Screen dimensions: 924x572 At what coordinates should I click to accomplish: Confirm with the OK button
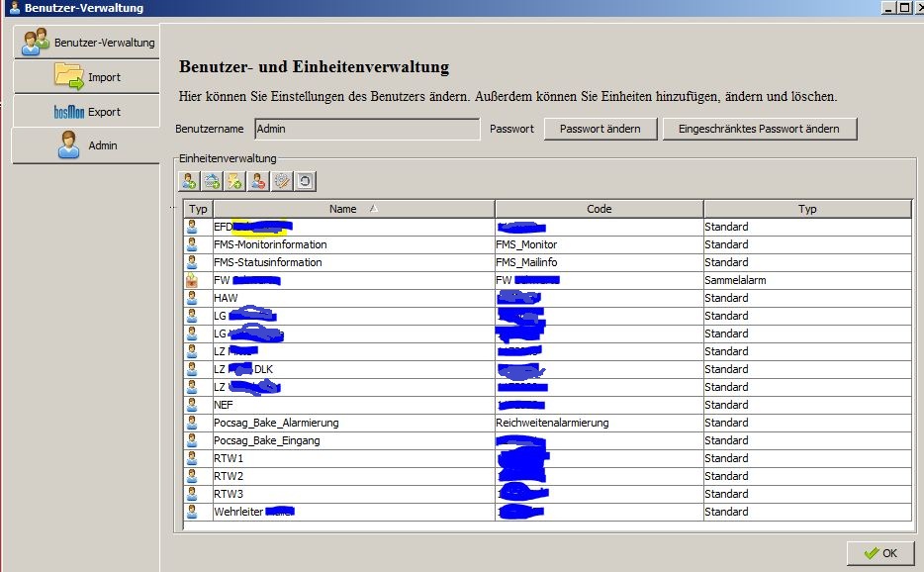tap(879, 553)
